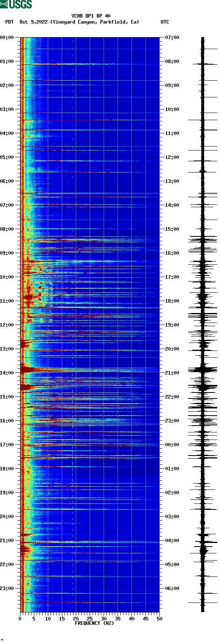Click the PDT time label '04:00'
Screen dimensions: 220x644
tap(7, 133)
